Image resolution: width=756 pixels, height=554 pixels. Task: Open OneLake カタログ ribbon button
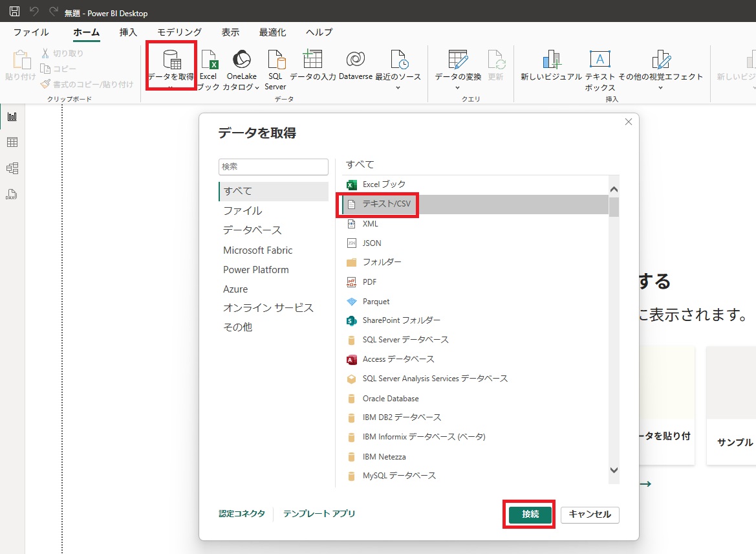(242, 70)
